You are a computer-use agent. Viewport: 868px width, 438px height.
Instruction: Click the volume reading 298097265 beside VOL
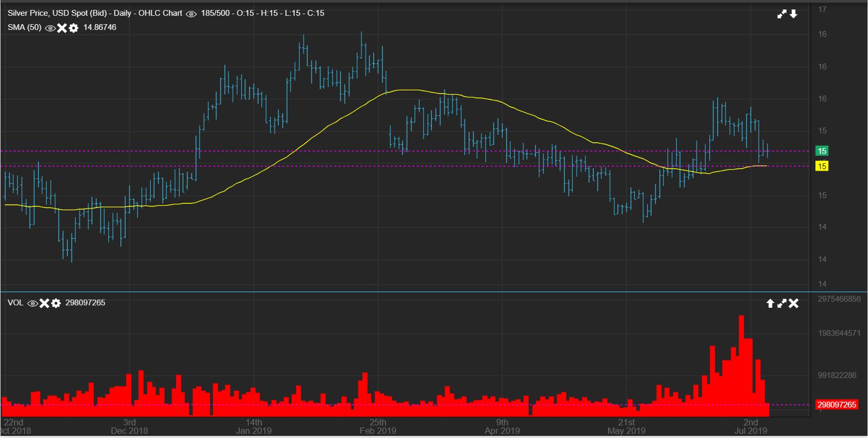(85, 303)
